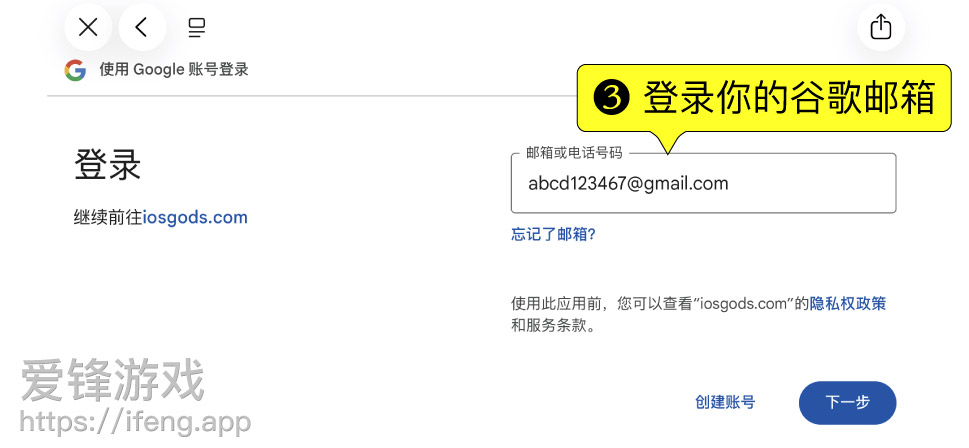Click the 继续前往 text
Viewport: 969px width, 448px height.
(x=108, y=218)
